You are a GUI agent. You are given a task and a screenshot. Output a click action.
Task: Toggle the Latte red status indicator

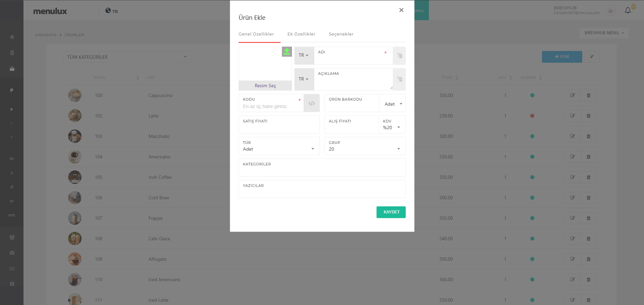(x=532, y=116)
